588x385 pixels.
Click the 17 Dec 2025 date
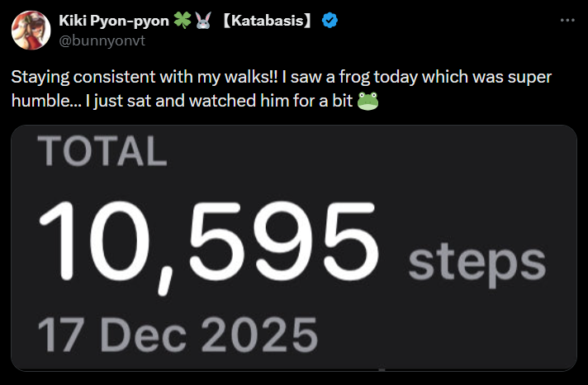point(178,334)
